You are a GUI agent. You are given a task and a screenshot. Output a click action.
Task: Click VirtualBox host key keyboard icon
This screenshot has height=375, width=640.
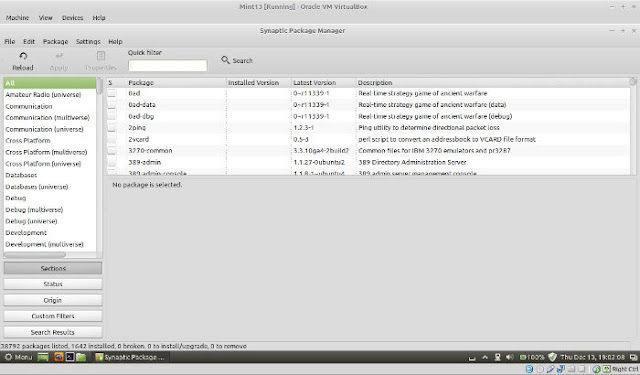tap(607, 369)
